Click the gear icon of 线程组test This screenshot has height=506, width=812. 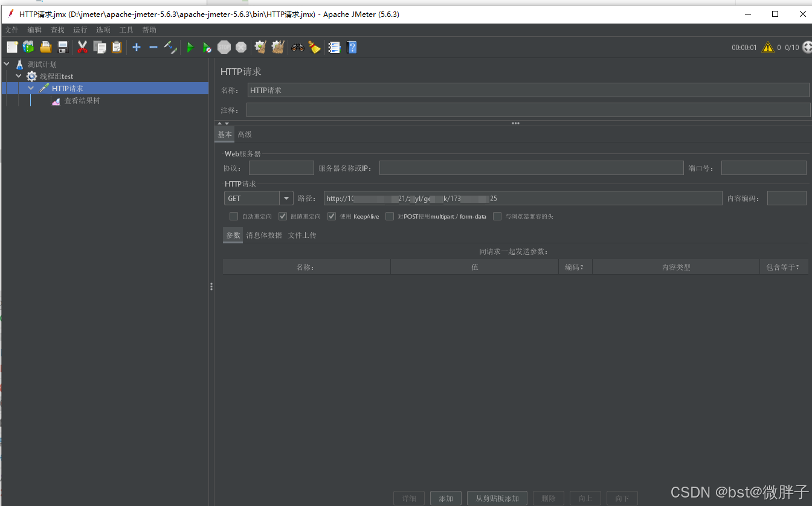(x=32, y=76)
